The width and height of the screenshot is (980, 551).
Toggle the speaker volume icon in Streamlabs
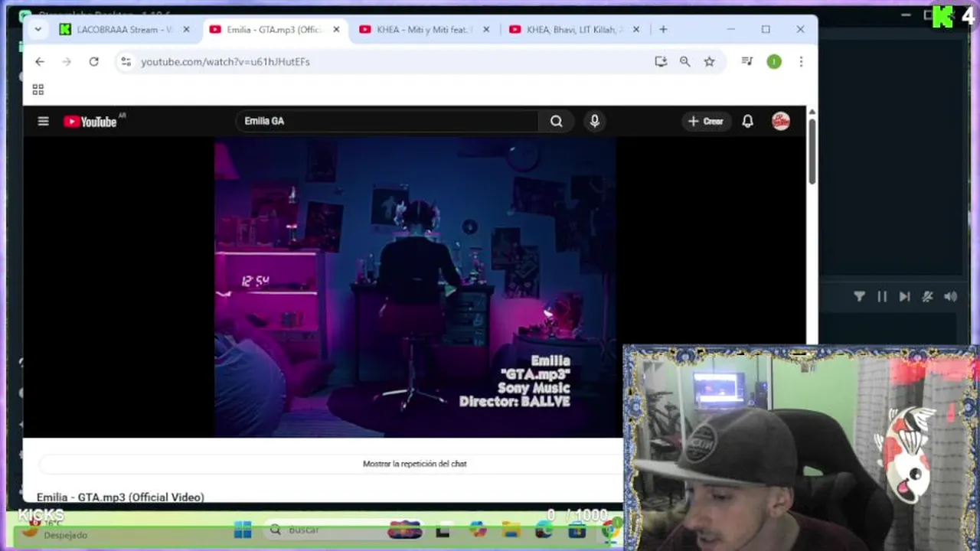click(x=951, y=297)
